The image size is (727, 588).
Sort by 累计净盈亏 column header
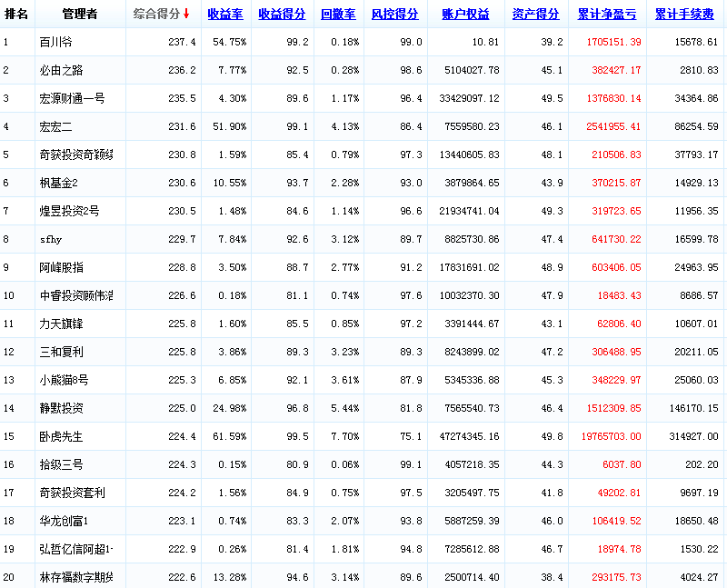pos(607,15)
